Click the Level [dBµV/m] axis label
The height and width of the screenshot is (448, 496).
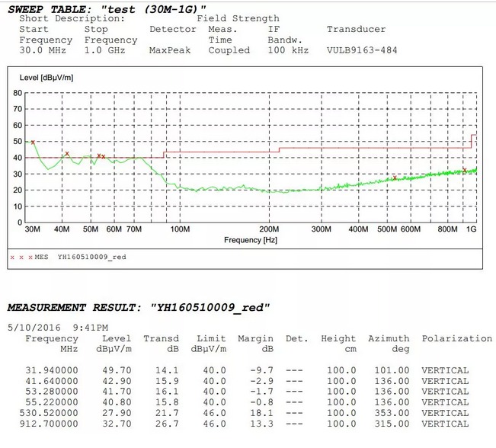46,78
